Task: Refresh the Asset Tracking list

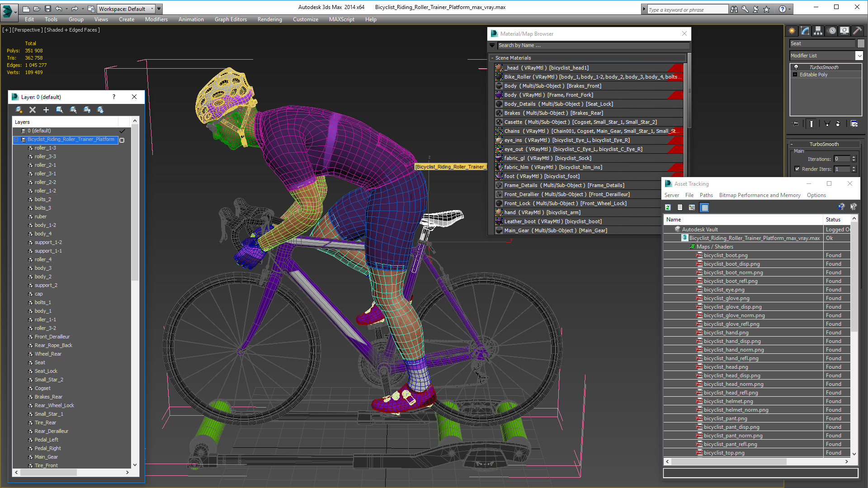Action: (x=668, y=207)
